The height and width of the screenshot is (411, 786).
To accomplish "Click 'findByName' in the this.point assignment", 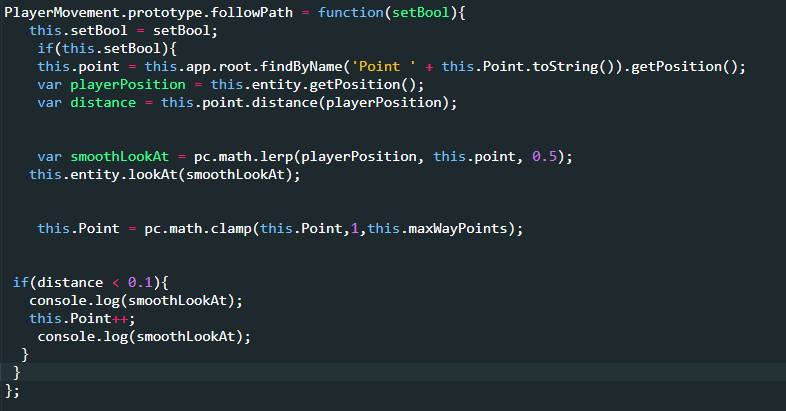I will pos(301,67).
